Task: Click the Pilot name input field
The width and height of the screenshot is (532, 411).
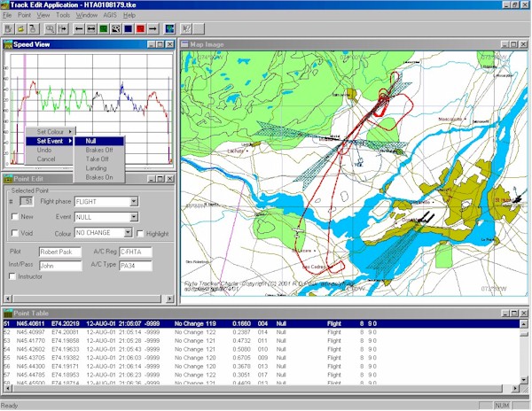Action: click(x=59, y=252)
